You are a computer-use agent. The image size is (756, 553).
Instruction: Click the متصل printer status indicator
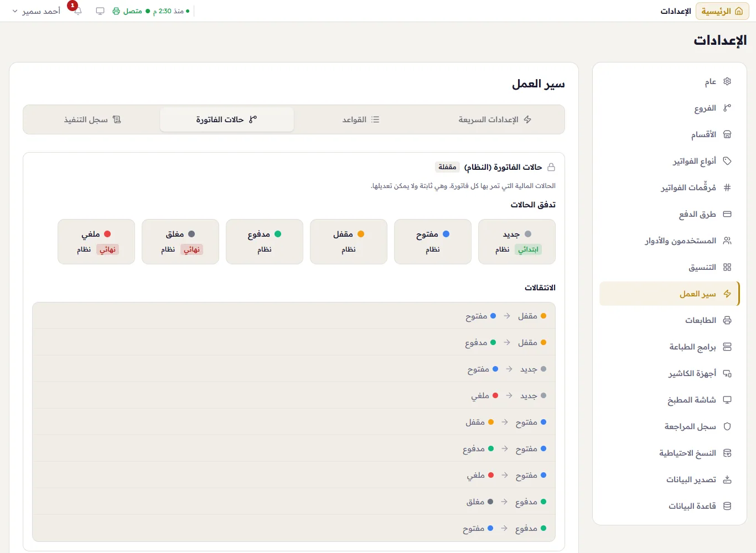(x=131, y=11)
